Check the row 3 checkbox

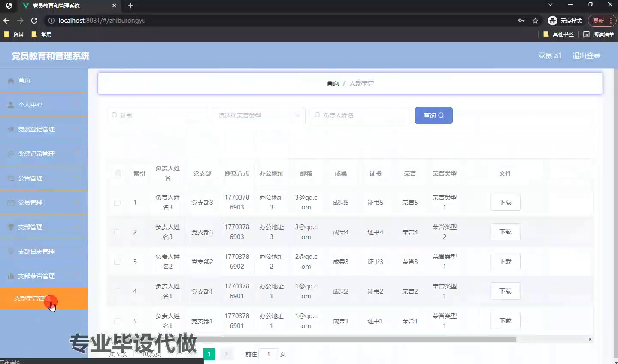click(x=117, y=262)
